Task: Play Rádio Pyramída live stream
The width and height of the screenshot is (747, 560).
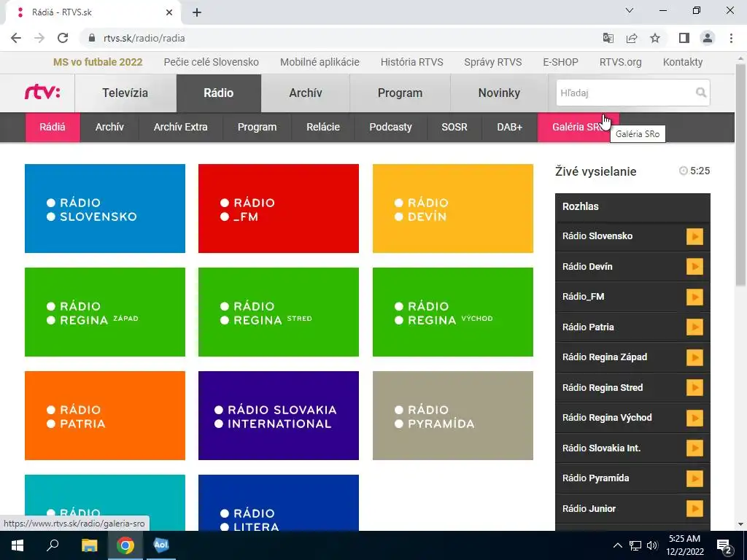Action: coord(694,478)
